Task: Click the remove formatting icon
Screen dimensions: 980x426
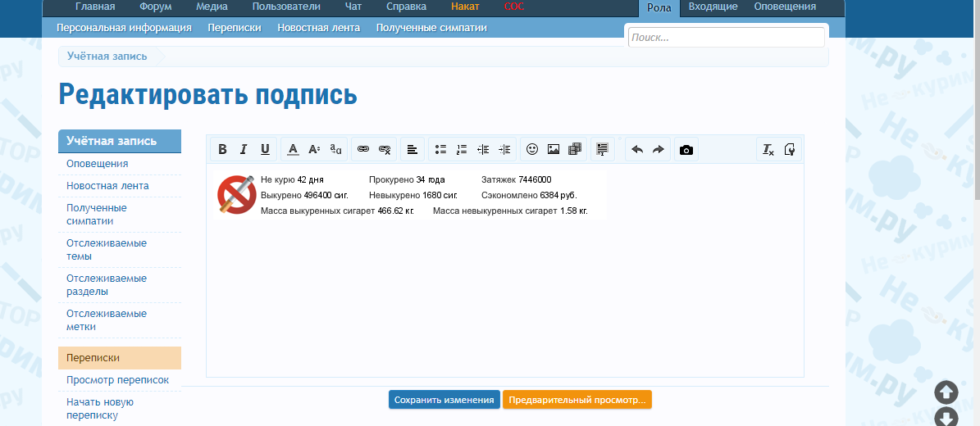Action: [768, 149]
